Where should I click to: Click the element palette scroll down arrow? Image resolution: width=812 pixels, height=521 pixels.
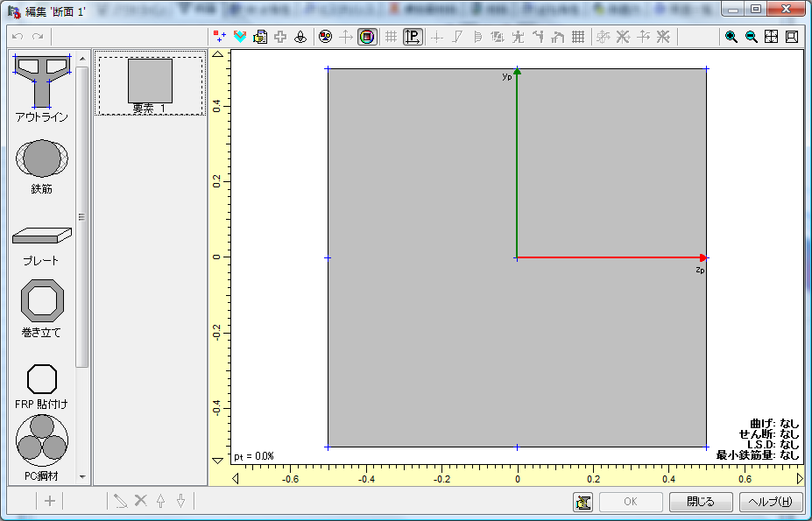[x=82, y=476]
